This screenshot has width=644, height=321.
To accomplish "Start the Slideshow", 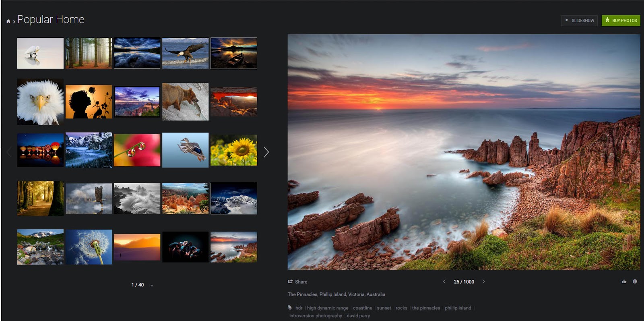I will tap(579, 21).
